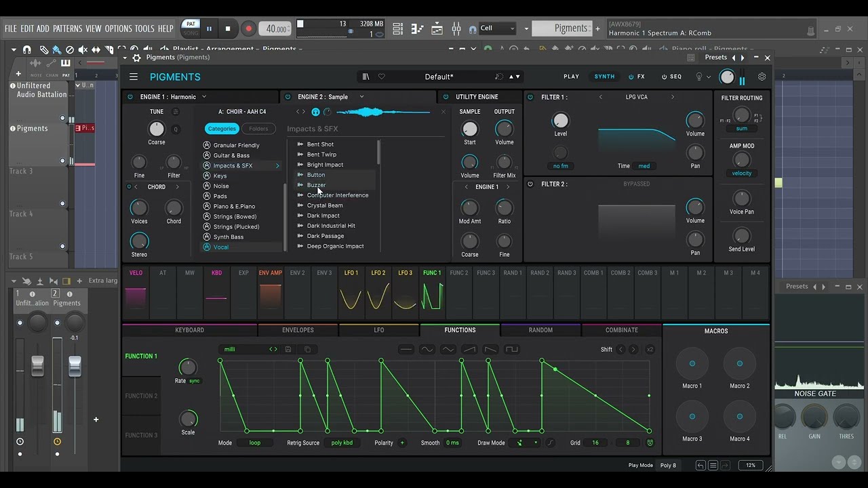
Task: Switch to the ENVELOPES tab
Action: [x=298, y=330]
